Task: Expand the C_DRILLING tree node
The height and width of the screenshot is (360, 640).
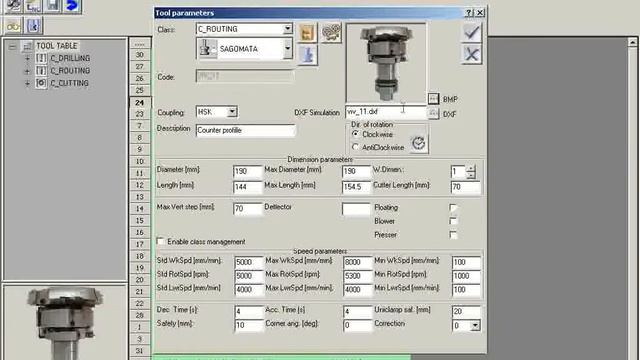Action: [x=27, y=58]
